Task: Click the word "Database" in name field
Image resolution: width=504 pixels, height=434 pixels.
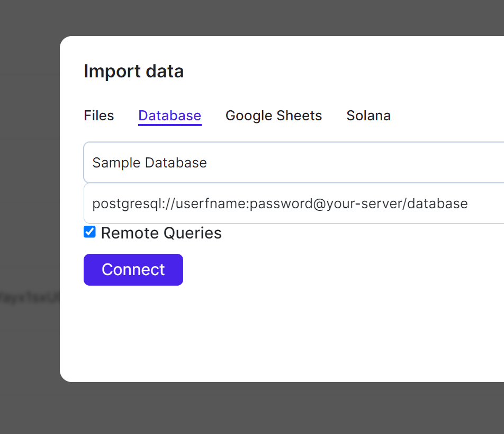Action: [176, 162]
